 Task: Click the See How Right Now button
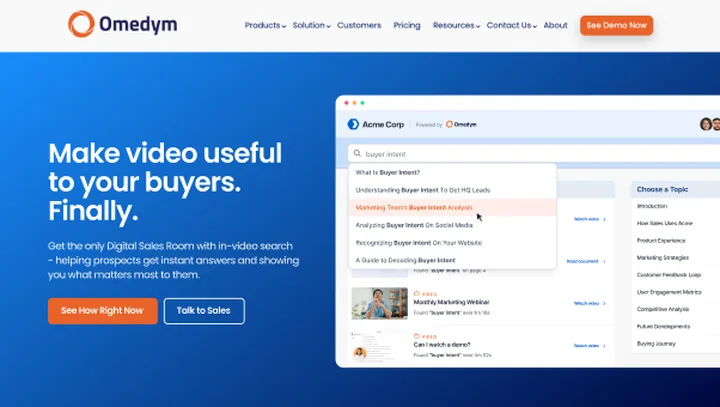coord(103,311)
